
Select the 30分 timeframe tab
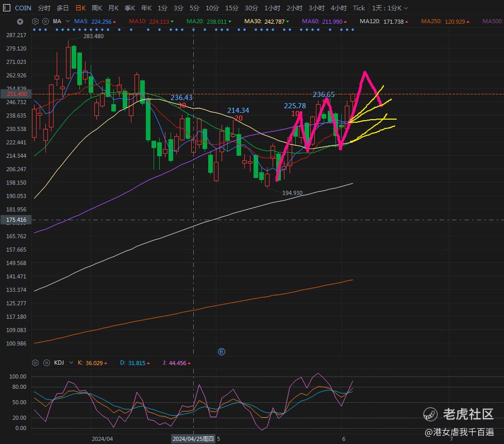[251, 8]
